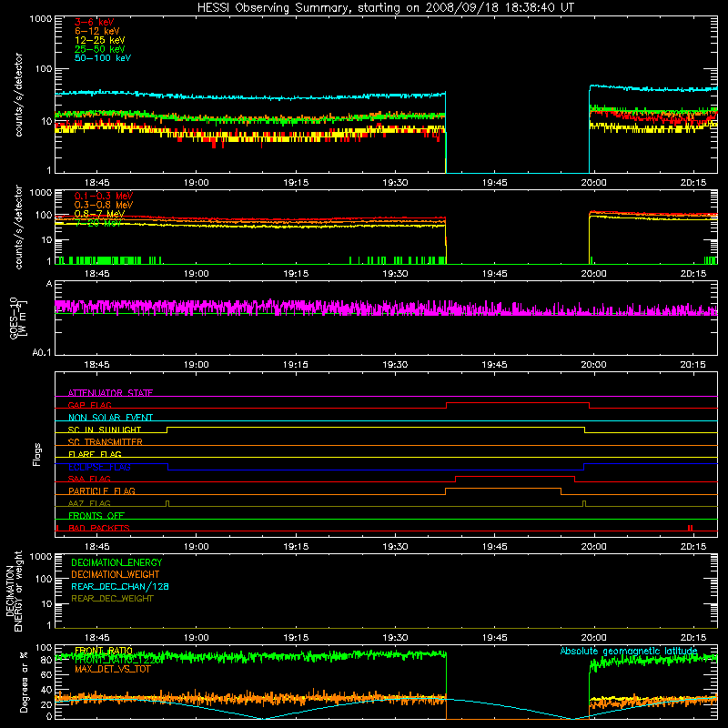Viewport: 728px width, 728px height.
Task: Click the GOES-10 vertical axis label
Action: tap(18, 318)
